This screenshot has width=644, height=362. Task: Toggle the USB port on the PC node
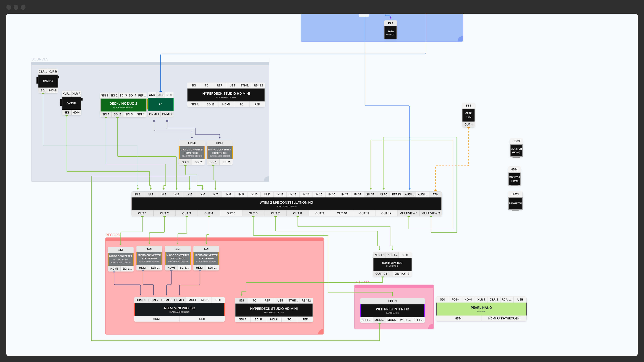click(x=160, y=95)
